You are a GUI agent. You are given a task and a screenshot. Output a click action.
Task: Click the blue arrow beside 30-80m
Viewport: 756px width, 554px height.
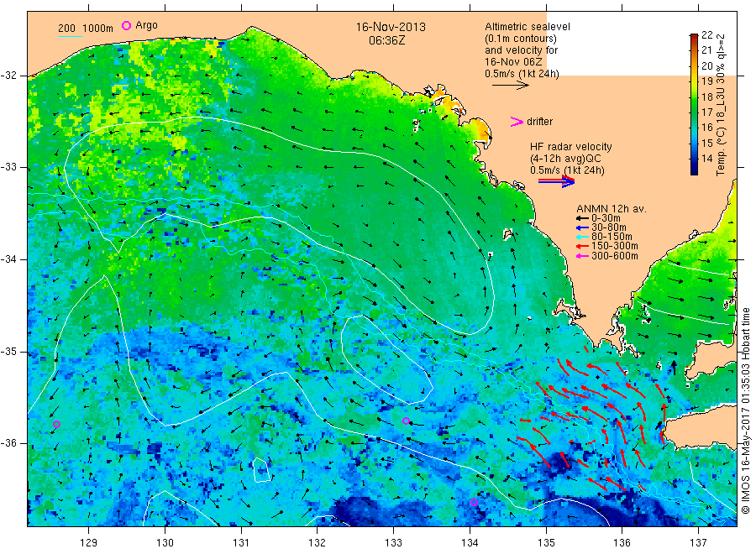582,227
